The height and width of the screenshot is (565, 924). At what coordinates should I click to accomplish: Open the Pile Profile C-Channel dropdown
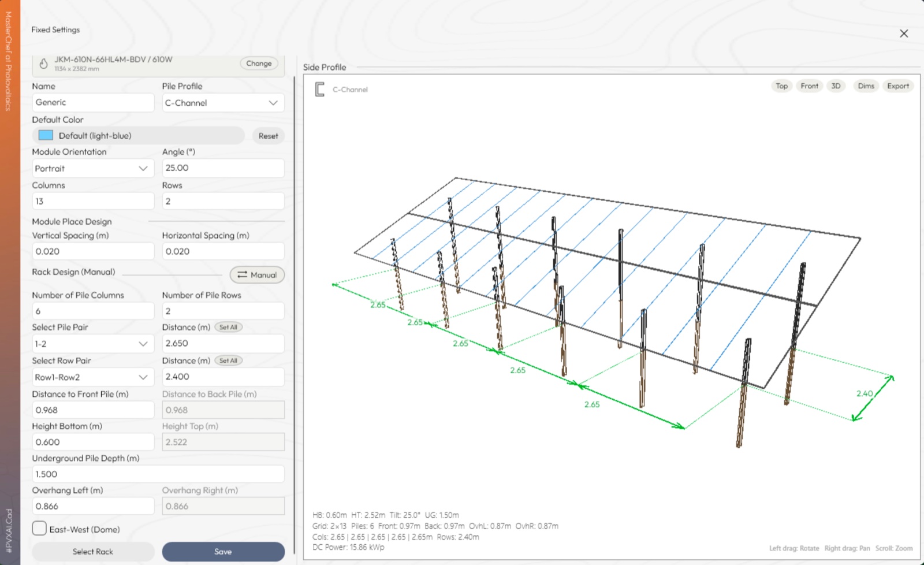(x=223, y=103)
